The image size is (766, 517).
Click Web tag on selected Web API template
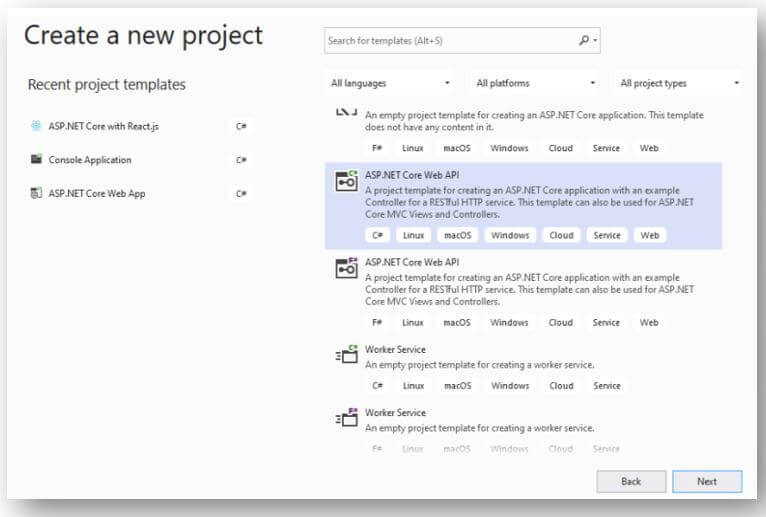click(650, 235)
